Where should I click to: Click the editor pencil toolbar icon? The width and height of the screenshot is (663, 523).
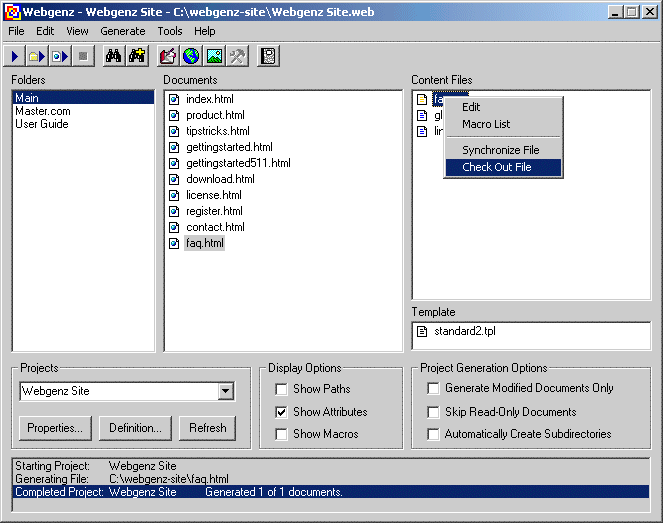pyautogui.click(x=168, y=56)
